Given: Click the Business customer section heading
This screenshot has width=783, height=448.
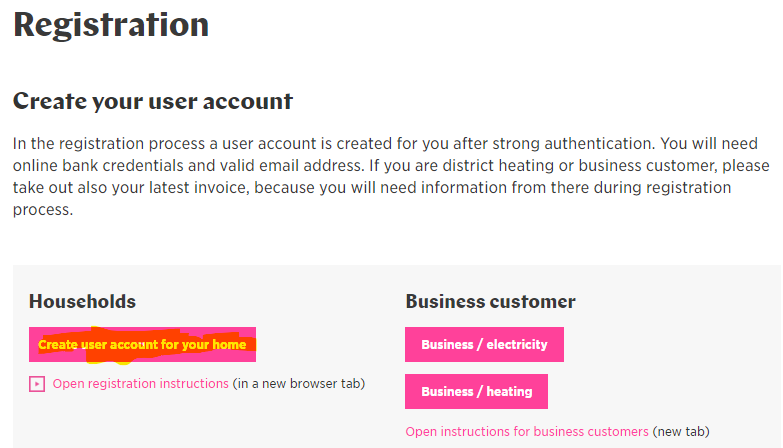Looking at the screenshot, I should (x=490, y=302).
